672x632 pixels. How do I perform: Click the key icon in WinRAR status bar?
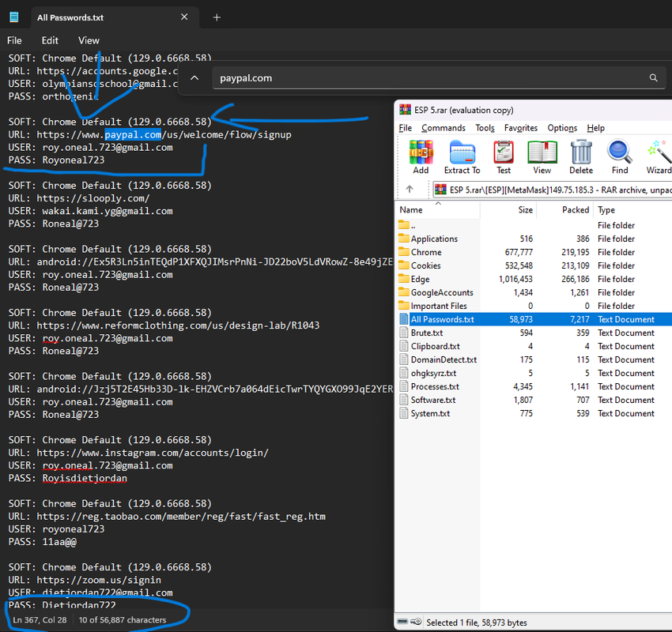point(416,621)
